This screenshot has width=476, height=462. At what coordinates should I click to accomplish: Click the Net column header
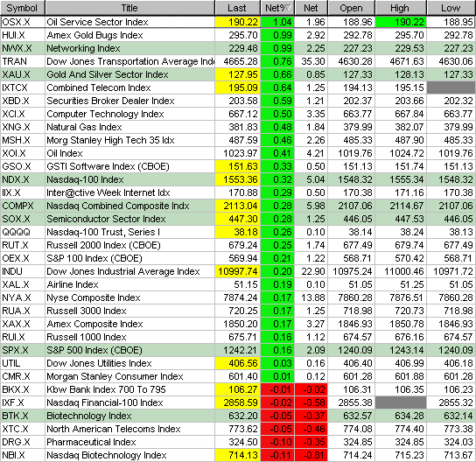(x=311, y=8)
